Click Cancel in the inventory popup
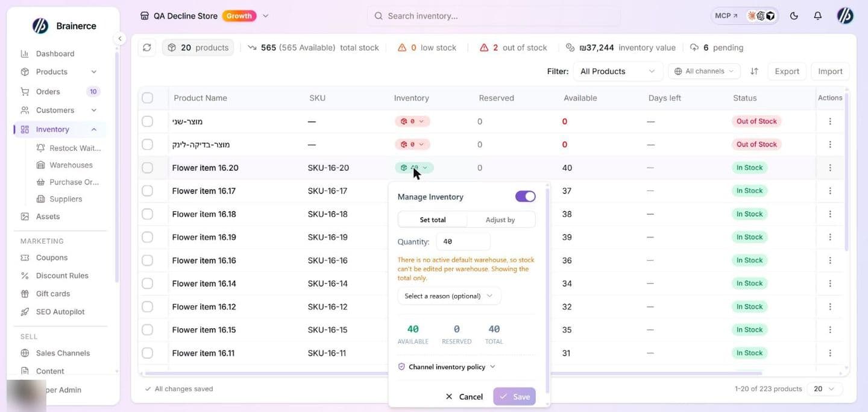The image size is (868, 412). click(x=464, y=396)
